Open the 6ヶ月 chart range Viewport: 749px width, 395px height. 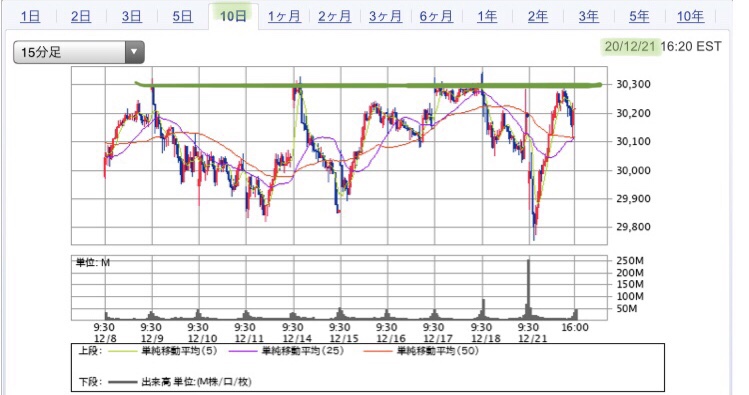click(x=436, y=17)
